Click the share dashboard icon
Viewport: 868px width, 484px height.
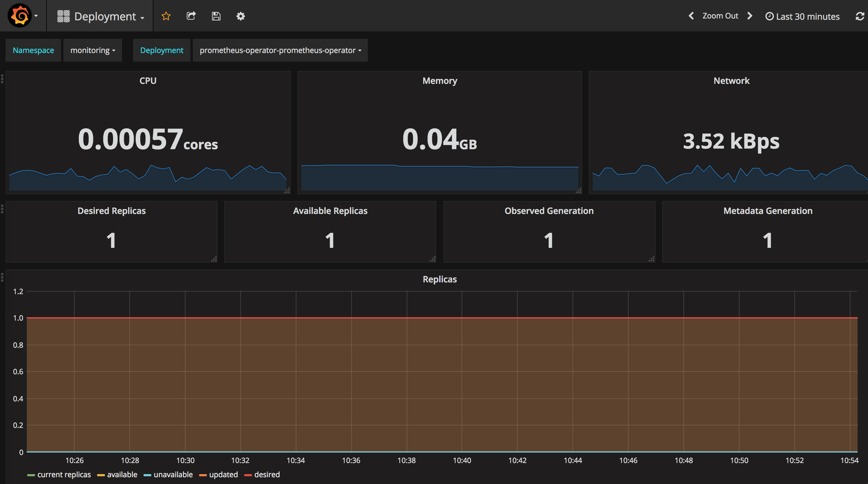point(190,16)
